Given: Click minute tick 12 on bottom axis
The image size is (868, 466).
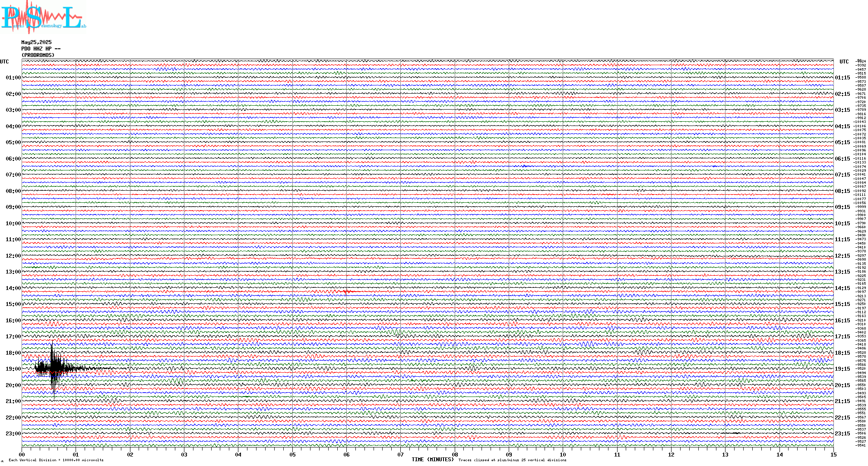Looking at the screenshot, I should [671, 454].
